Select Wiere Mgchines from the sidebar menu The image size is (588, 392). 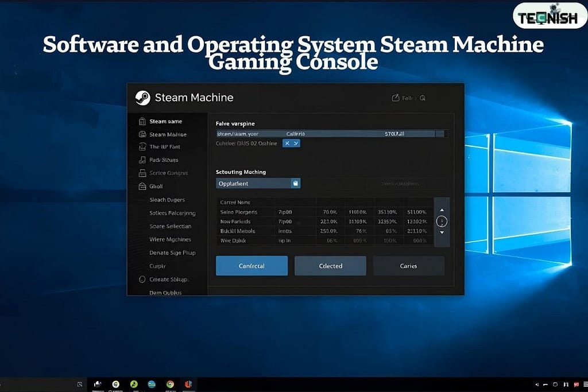coord(171,239)
